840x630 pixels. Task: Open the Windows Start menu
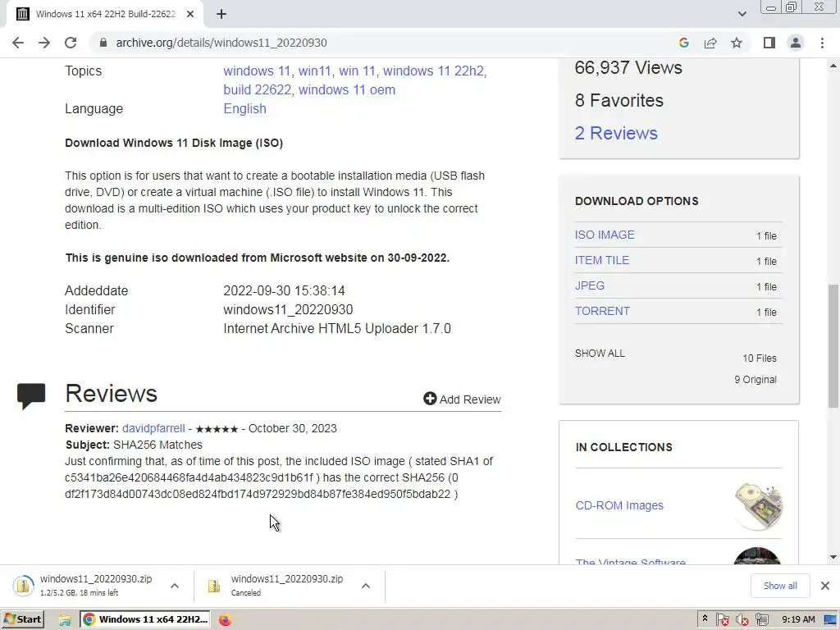(x=23, y=619)
